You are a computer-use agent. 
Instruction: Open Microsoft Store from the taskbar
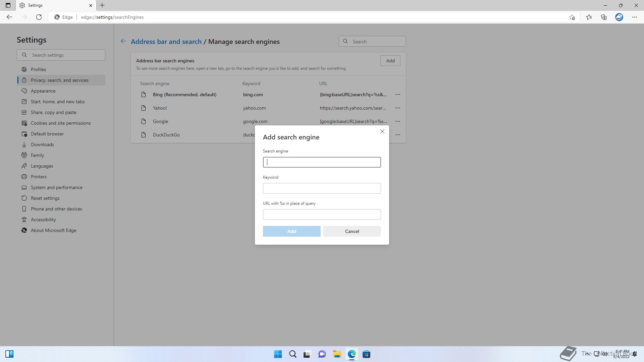366,354
